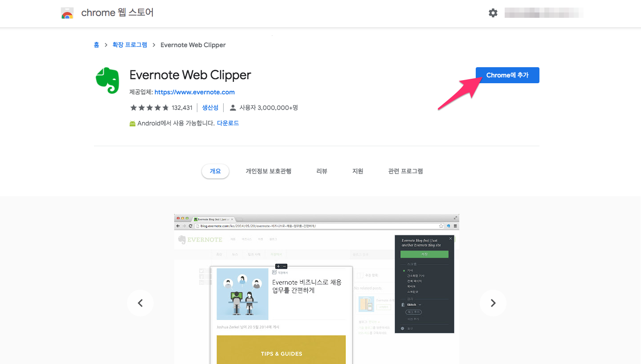Select the 개요 tab
Image resolution: width=641 pixels, height=364 pixels.
coord(215,171)
